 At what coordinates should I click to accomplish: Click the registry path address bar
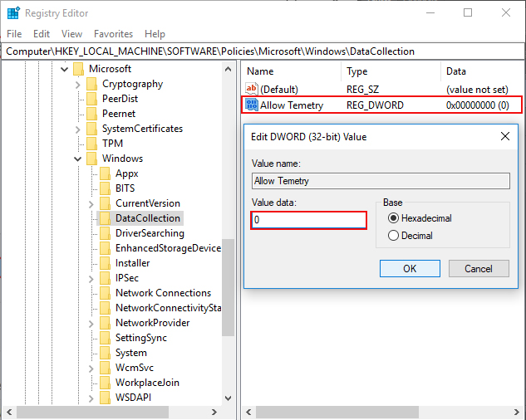pos(263,51)
